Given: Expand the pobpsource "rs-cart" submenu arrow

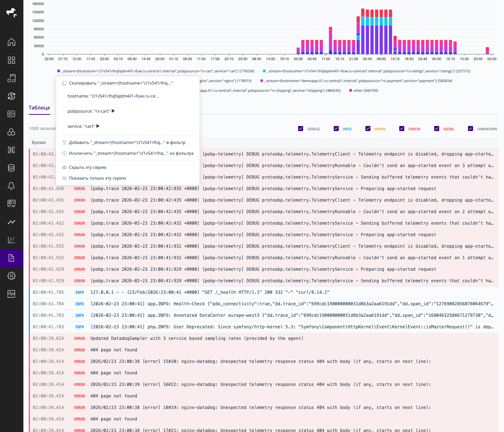Looking at the screenshot, I should tap(113, 111).
